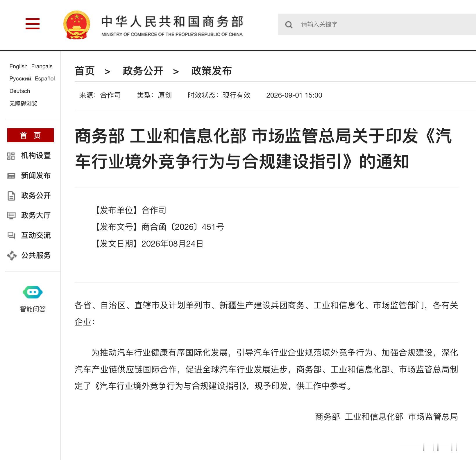
Task: Click 政务公开 in the breadcrumb
Action: pyautogui.click(x=143, y=71)
